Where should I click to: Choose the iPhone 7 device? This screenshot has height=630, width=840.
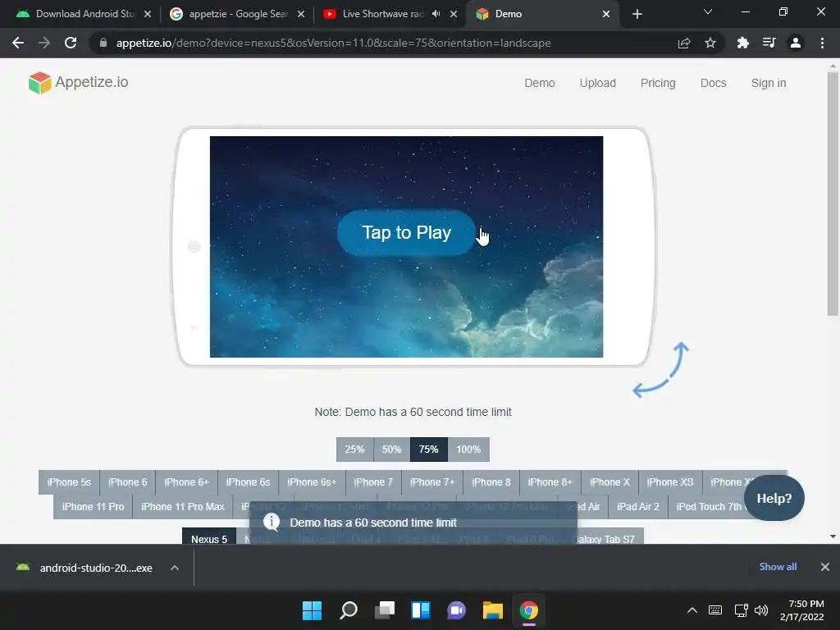point(373,482)
